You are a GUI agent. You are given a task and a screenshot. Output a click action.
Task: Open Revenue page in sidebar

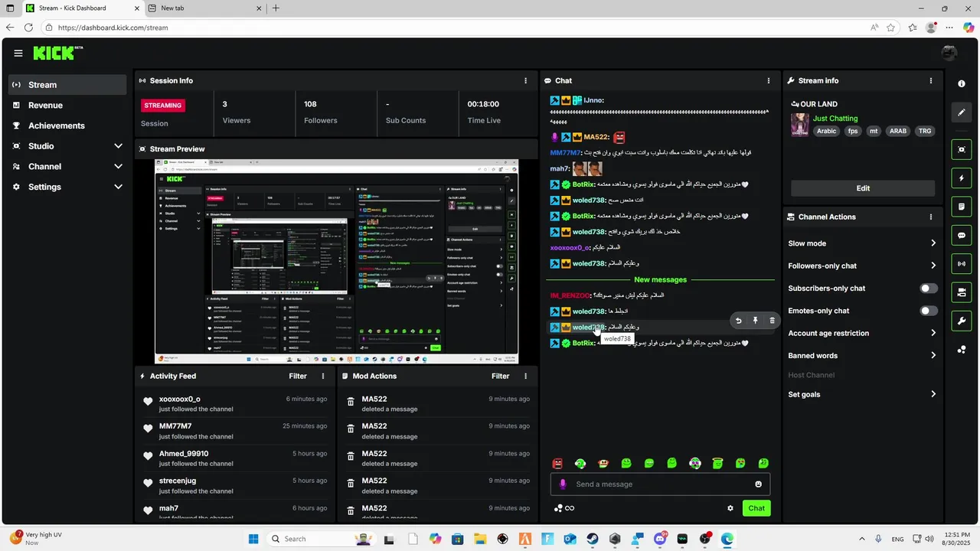pyautogui.click(x=67, y=106)
